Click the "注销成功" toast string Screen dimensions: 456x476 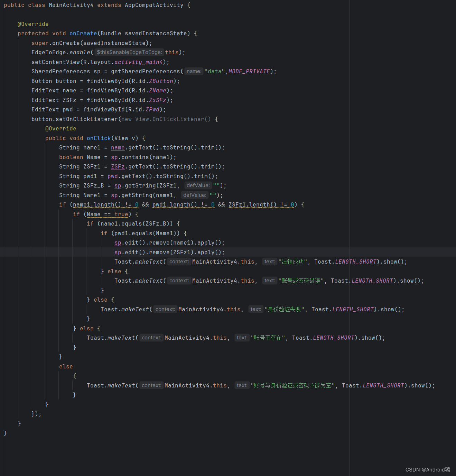pos(293,262)
